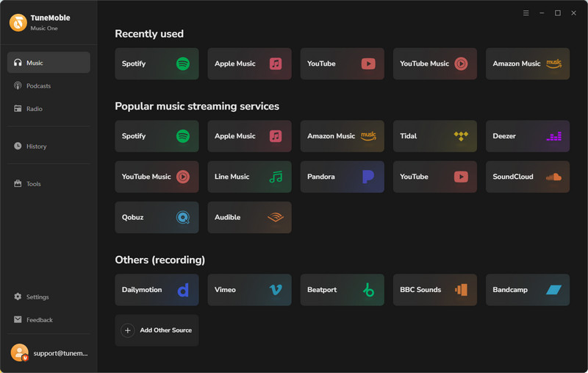Open Spotify in Recently used

tap(157, 63)
